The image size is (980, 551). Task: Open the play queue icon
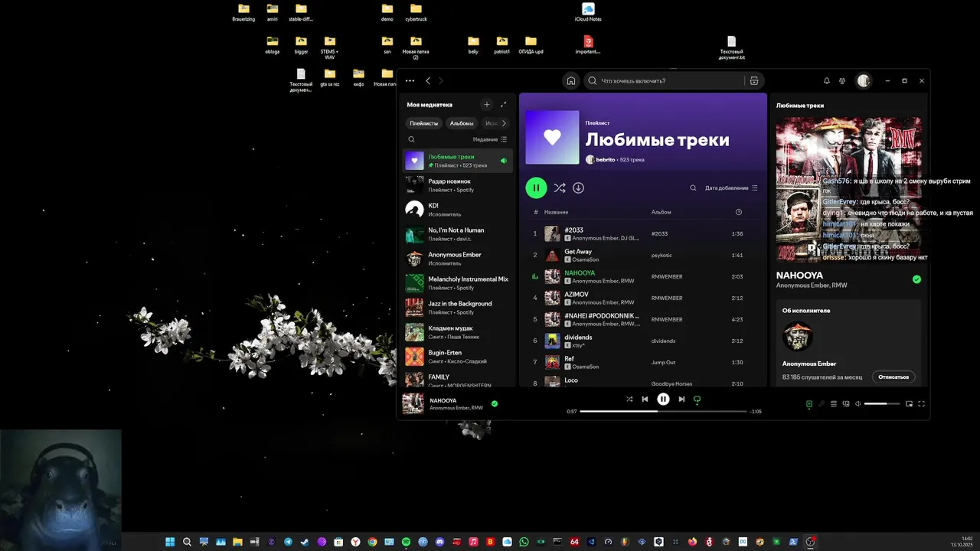coord(834,403)
